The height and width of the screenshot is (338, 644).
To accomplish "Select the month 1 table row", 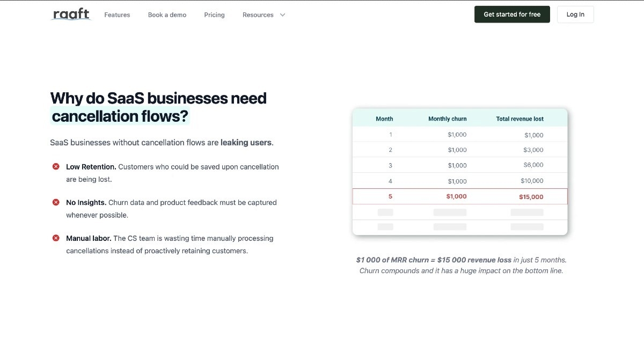I will pos(459,135).
